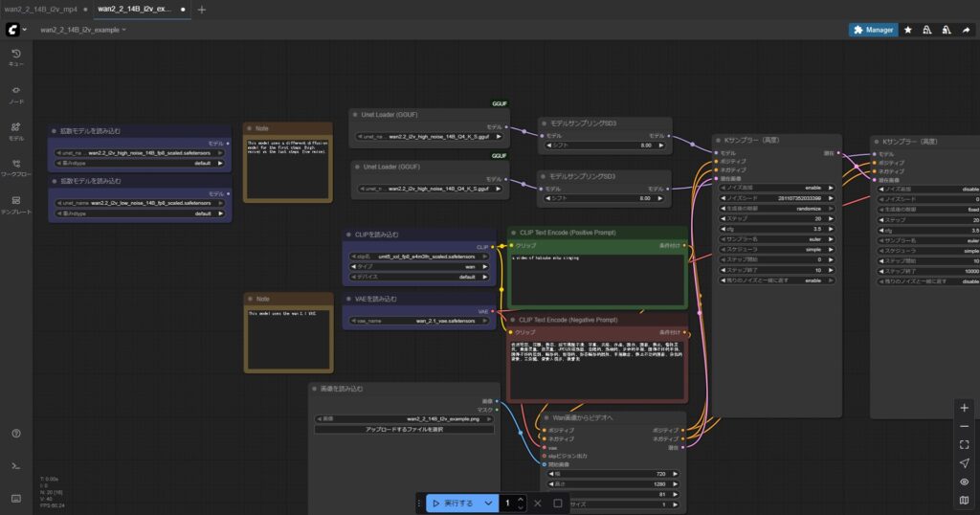Viewport: 980px width, 515px height.
Task: Click the share arrow icon at top right
Action: (966, 30)
